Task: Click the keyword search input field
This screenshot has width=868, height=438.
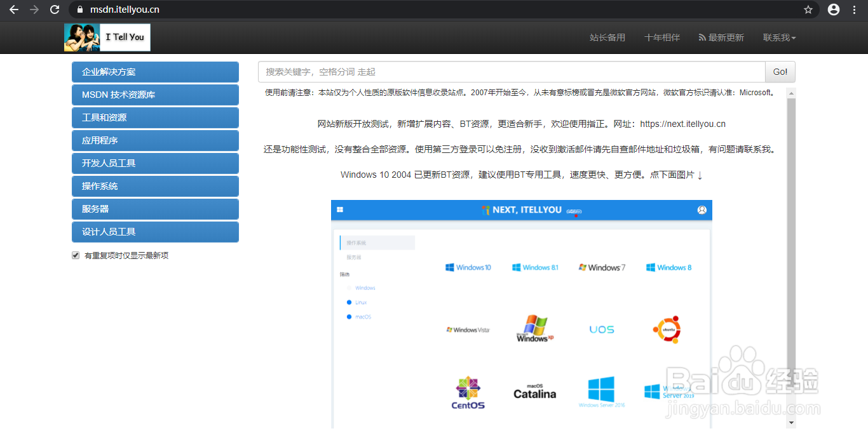Action: point(512,72)
